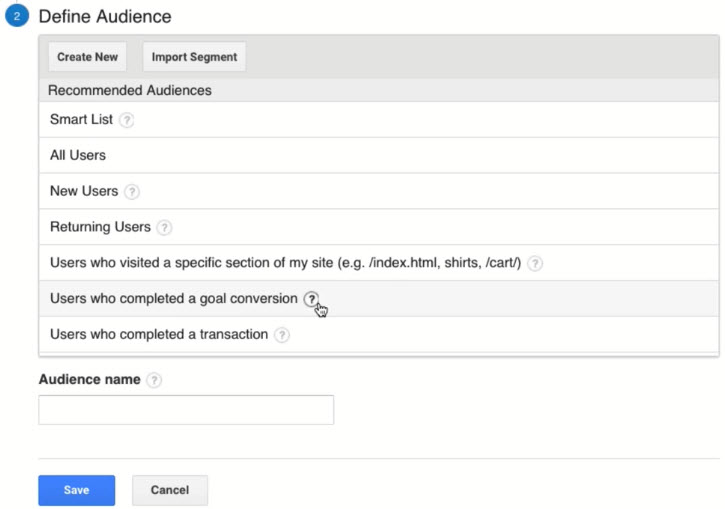Click help icon beside completed a transaction

point(282,335)
